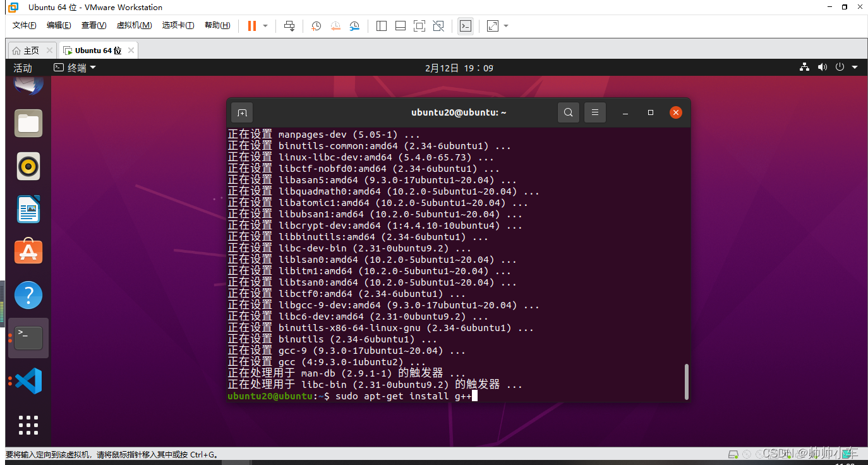Launch LibreOffice Writer from the dock
This screenshot has height=465, width=868.
[x=28, y=209]
